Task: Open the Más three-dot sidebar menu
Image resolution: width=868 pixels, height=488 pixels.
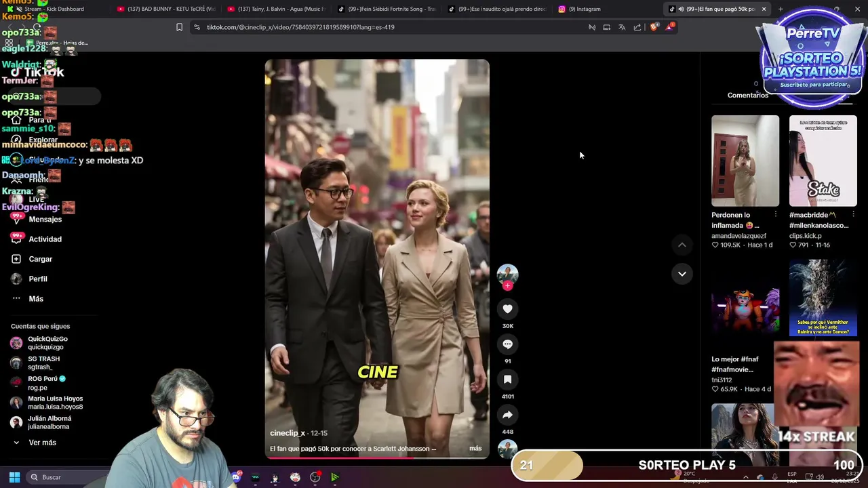Action: 36,299
